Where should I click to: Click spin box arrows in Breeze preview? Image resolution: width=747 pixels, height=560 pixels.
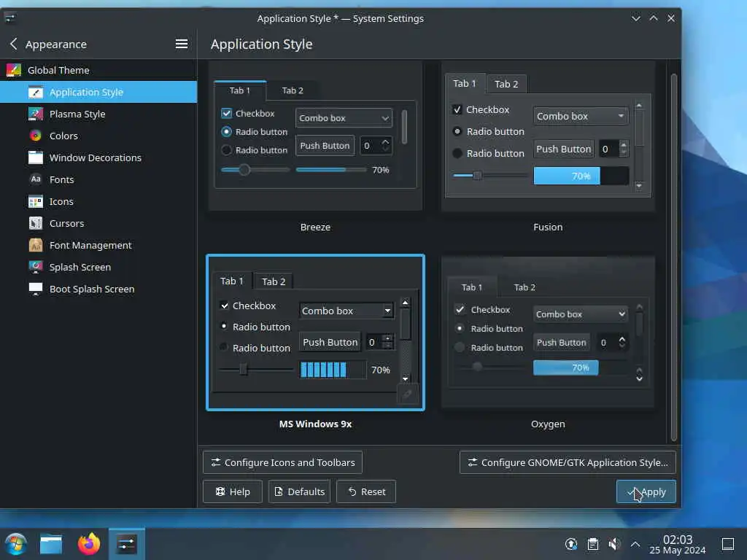click(x=385, y=145)
